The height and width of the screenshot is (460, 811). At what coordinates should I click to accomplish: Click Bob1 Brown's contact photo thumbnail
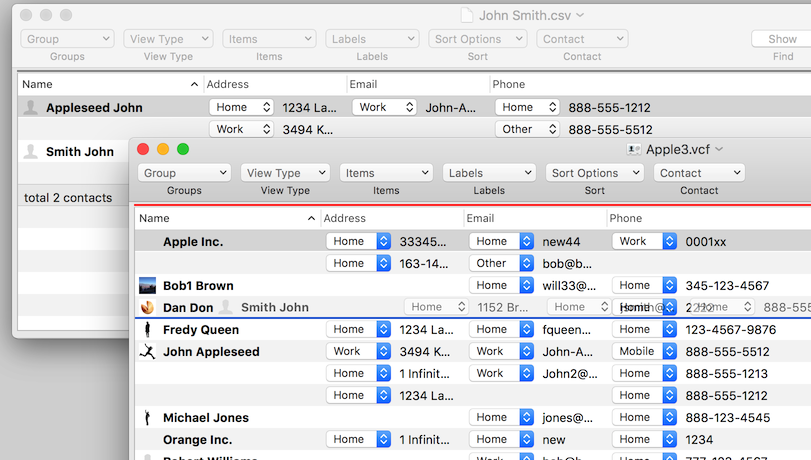pos(147,286)
